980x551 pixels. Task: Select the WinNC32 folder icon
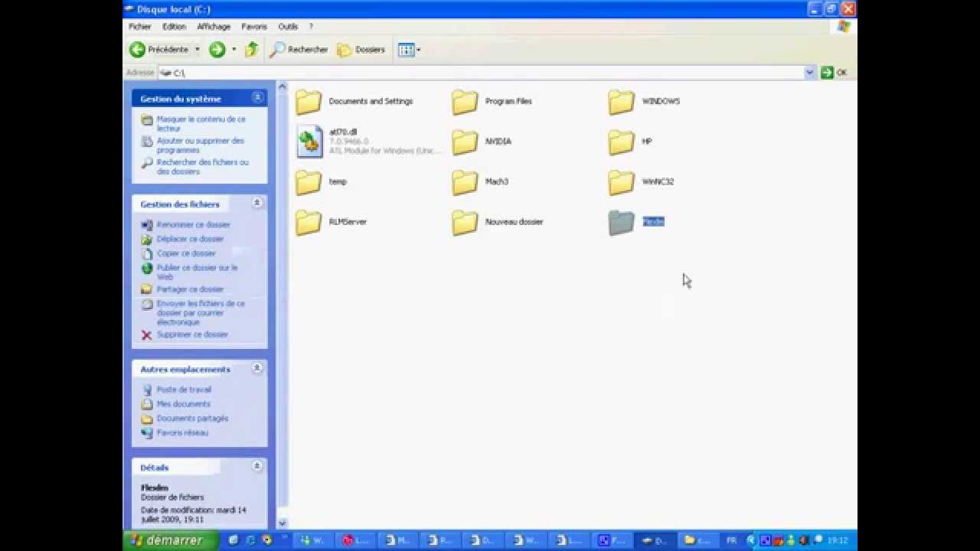(622, 182)
